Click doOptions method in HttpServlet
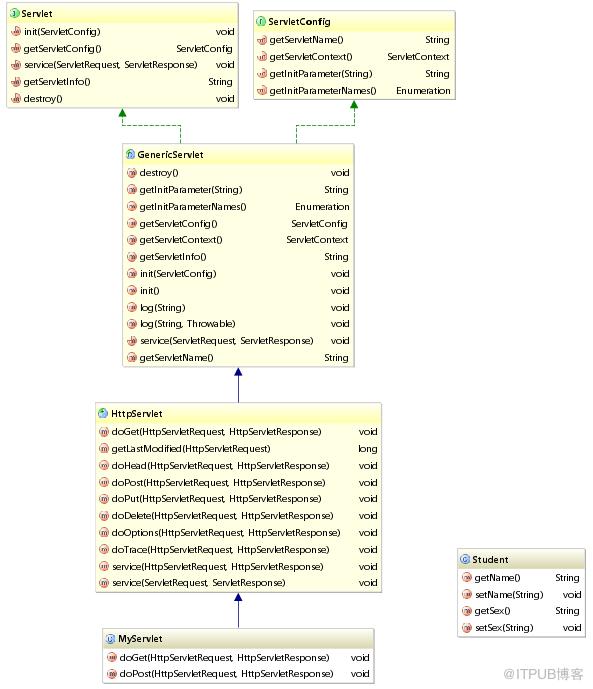 226,533
